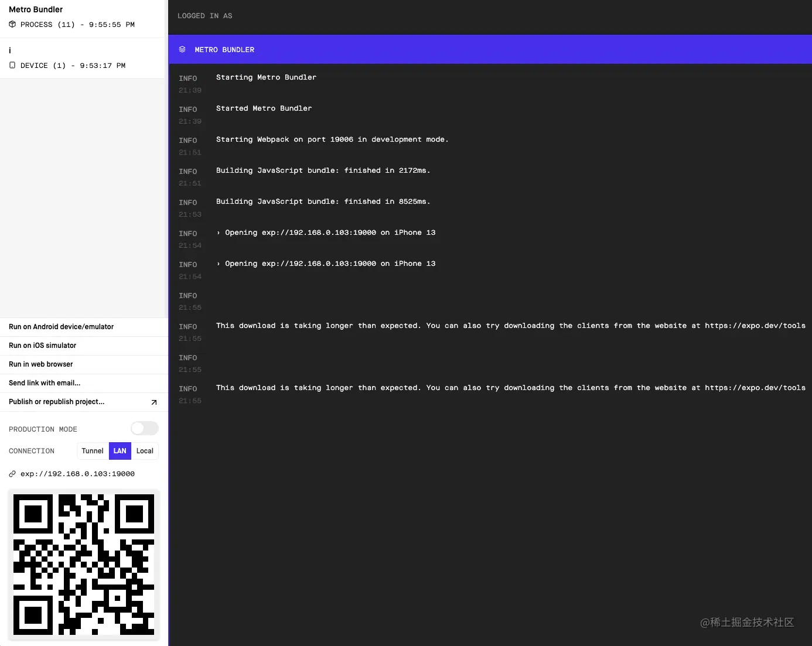Run on iOS simulator
Screen dimensions: 812x646
tap(84, 346)
